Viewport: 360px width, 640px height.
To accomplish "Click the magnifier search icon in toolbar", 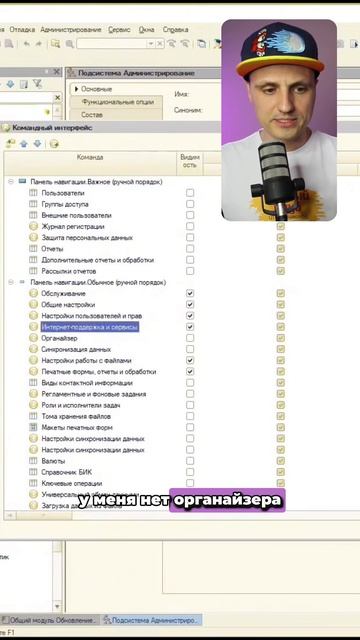I will [x=69, y=44].
